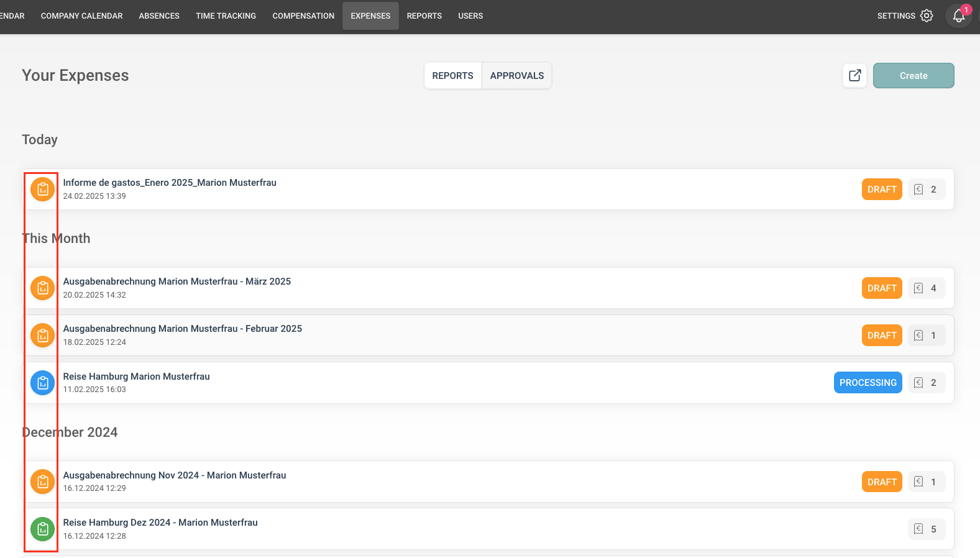Click the export icon beside Create
Image resolution: width=980 pixels, height=558 pixels.
pyautogui.click(x=854, y=76)
